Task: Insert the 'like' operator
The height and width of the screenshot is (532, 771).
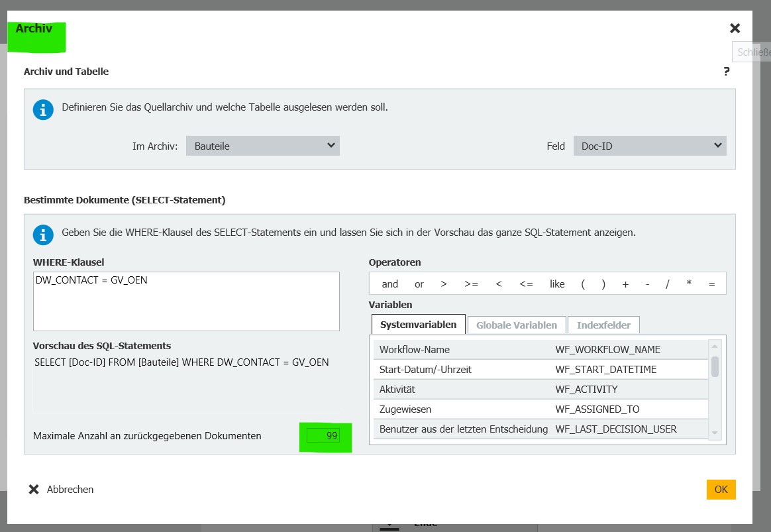Action: pos(557,284)
